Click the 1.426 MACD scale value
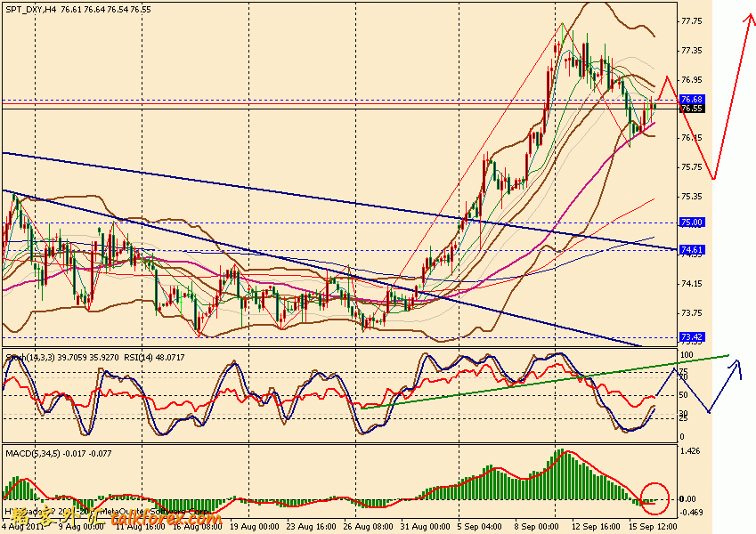 click(689, 451)
